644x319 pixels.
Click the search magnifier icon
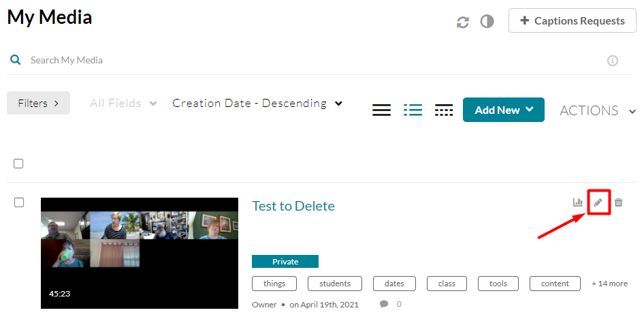(15, 60)
